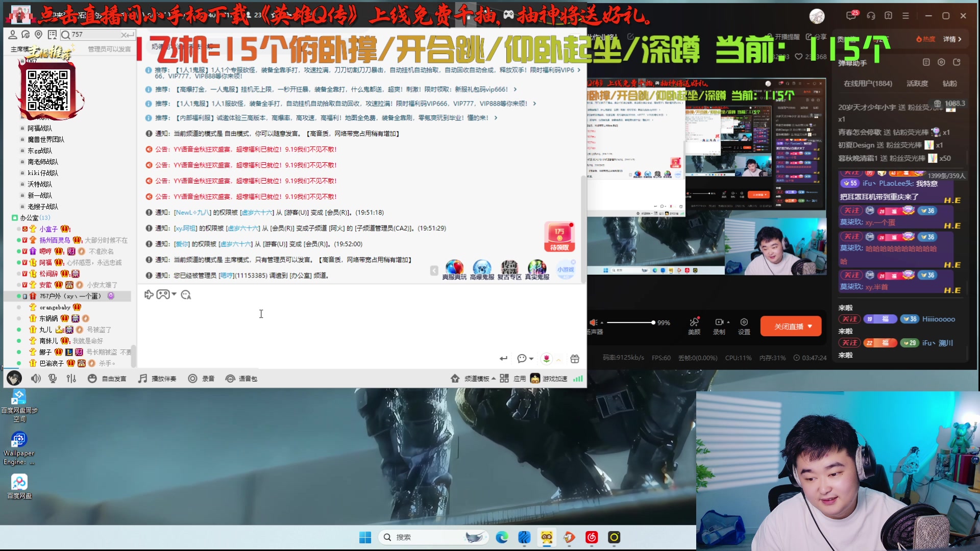Image resolution: width=980 pixels, height=551 pixels.
Task: Click streamer avatar in streaming app title bar
Action: click(x=817, y=16)
